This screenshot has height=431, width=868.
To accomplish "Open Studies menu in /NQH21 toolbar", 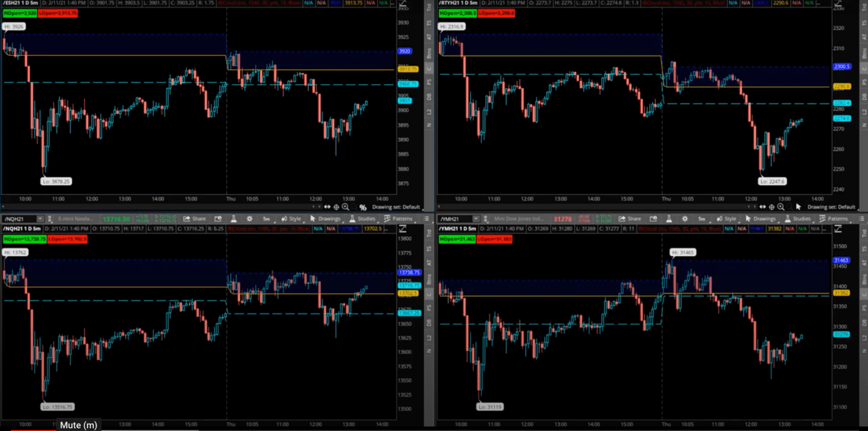I will tap(362, 219).
